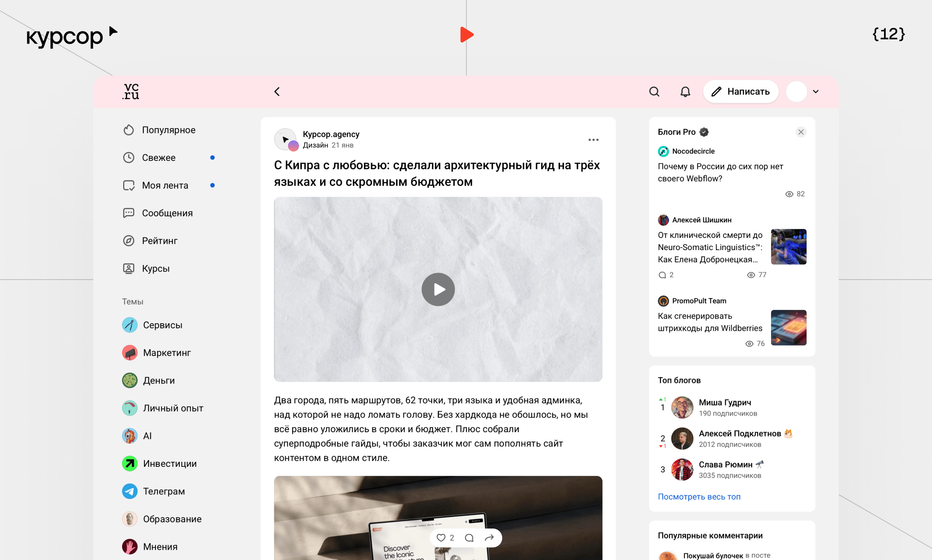This screenshot has height=560, width=932.
Task: Open notifications bell in header
Action: pos(685,92)
